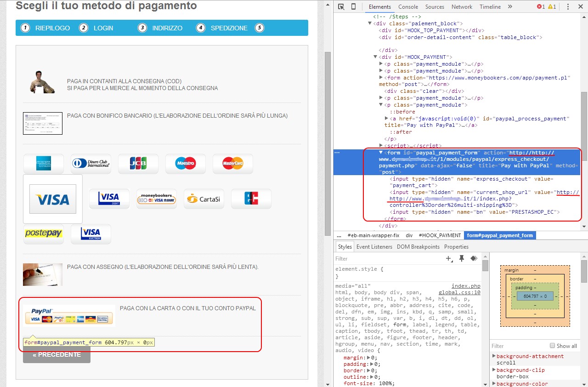Screen dimensions: 588x387
Task: Click bank transfer document thumbnail
Action: (x=43, y=123)
